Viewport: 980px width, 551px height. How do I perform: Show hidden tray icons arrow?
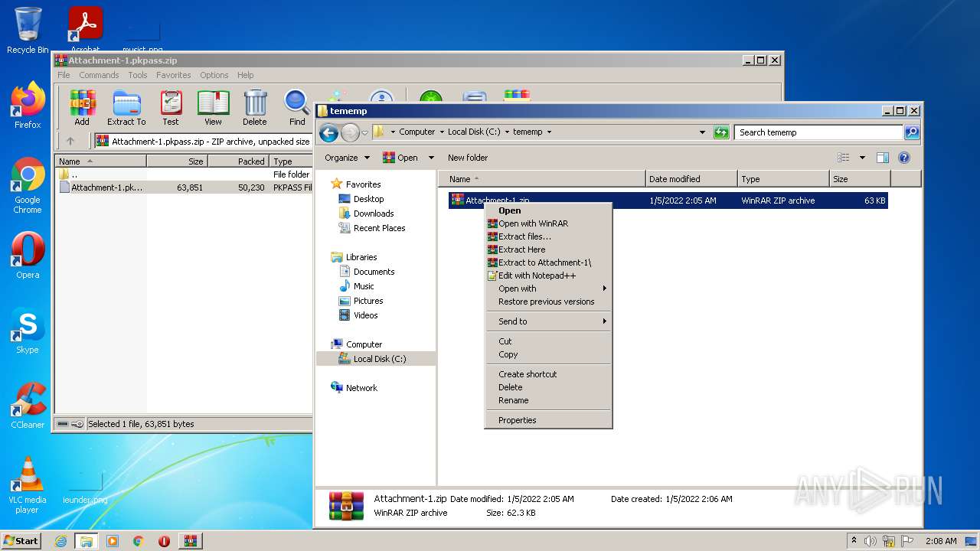[854, 540]
